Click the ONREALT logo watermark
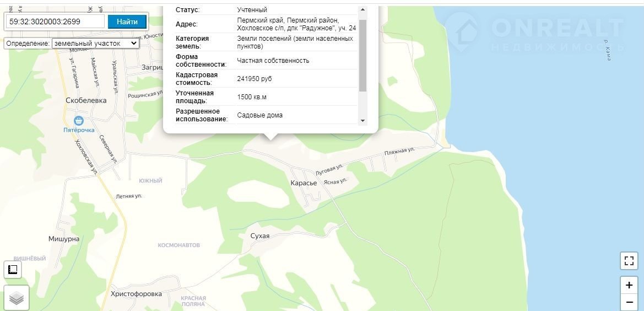Screen dimensions: 644x311 tap(533, 32)
